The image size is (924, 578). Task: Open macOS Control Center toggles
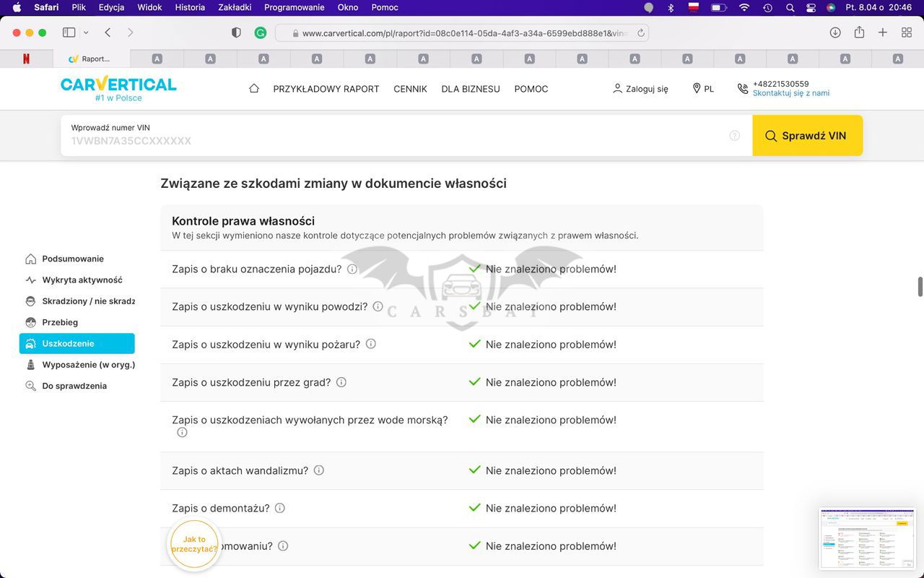811,7
